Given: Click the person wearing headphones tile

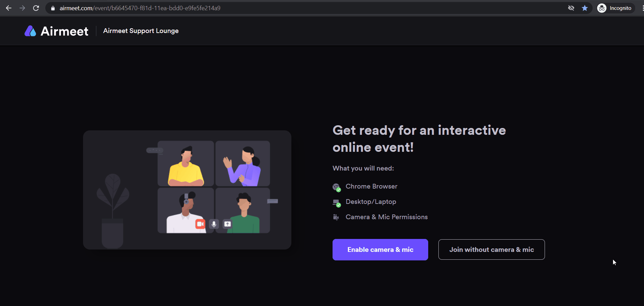Looking at the screenshot, I should (186, 210).
